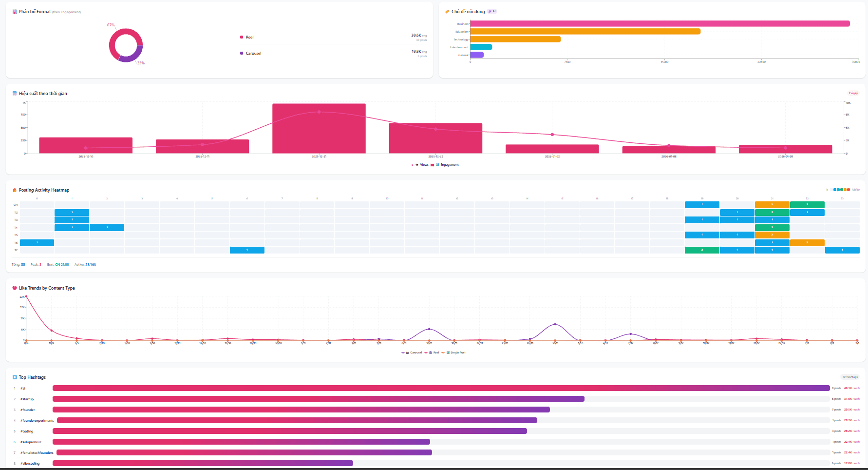The height and width of the screenshot is (470, 868).
Task: Click the bar chart icon beside Phân bố Format
Action: [x=15, y=11]
